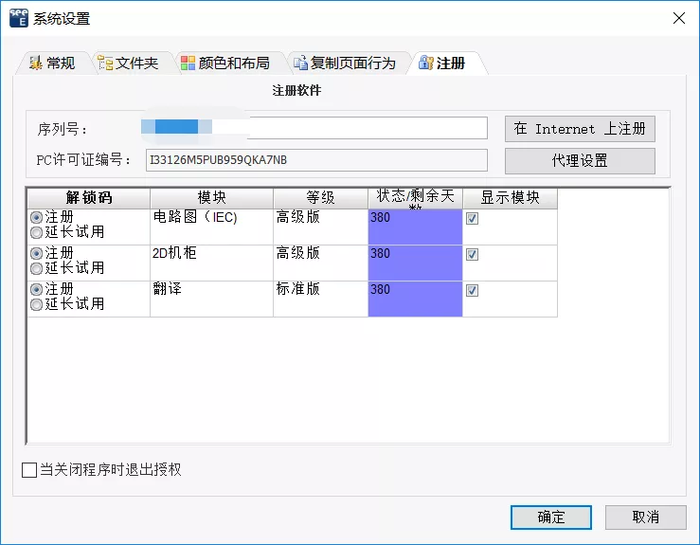The image size is (700, 545).
Task: Toggle 显示模块 checkbox for 电路图 (IEC)
Action: (x=472, y=218)
